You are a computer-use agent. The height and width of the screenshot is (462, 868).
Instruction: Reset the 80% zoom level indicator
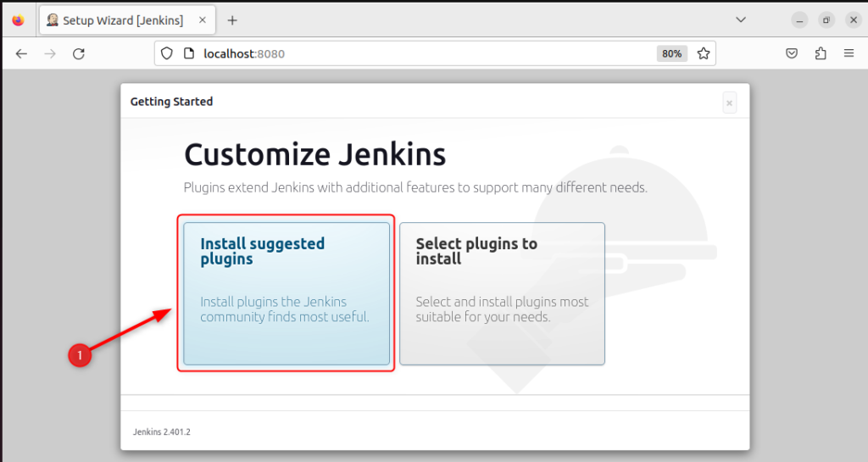(x=671, y=53)
